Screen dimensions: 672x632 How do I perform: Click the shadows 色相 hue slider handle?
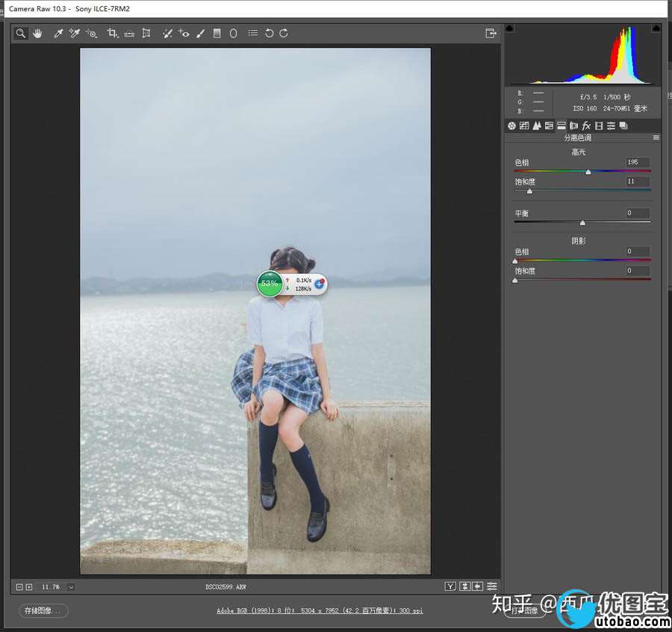pos(515,261)
